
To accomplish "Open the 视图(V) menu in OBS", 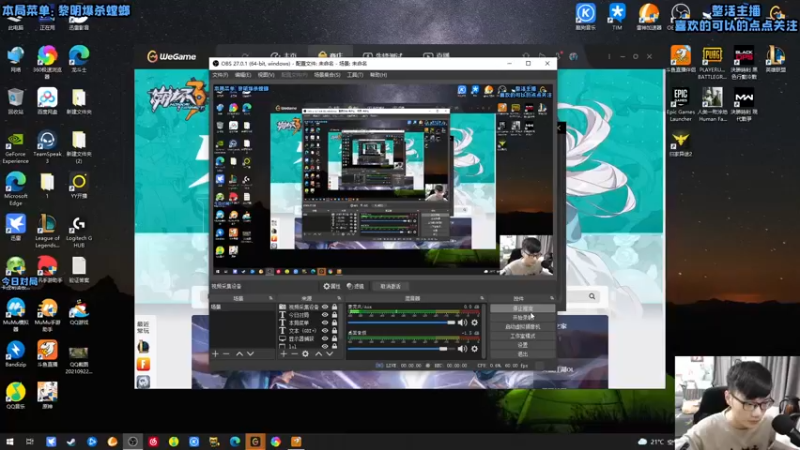I will click(x=266, y=75).
